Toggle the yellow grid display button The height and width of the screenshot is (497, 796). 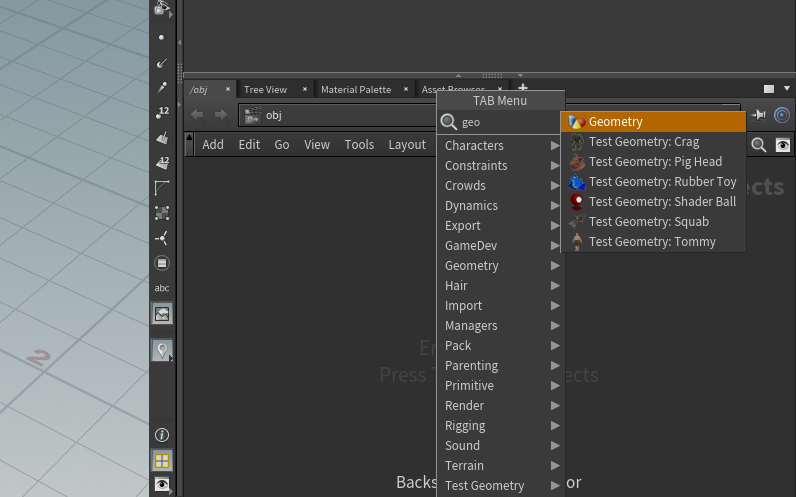click(162, 460)
